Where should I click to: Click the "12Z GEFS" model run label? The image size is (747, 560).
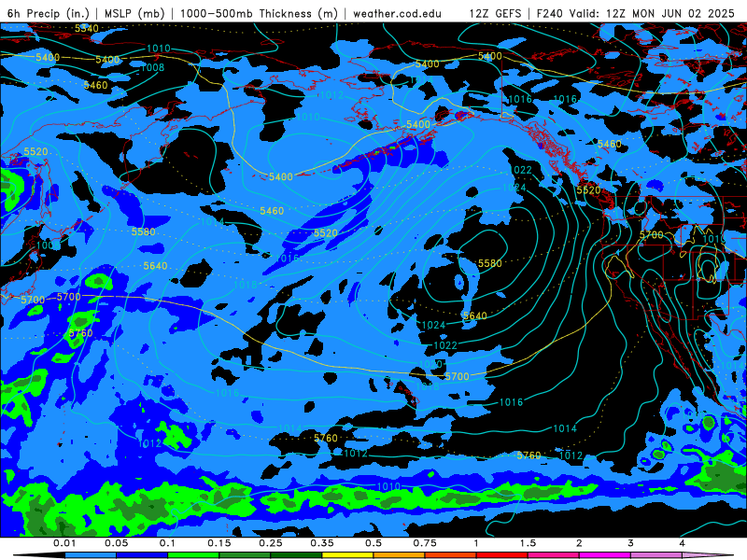pos(495,13)
